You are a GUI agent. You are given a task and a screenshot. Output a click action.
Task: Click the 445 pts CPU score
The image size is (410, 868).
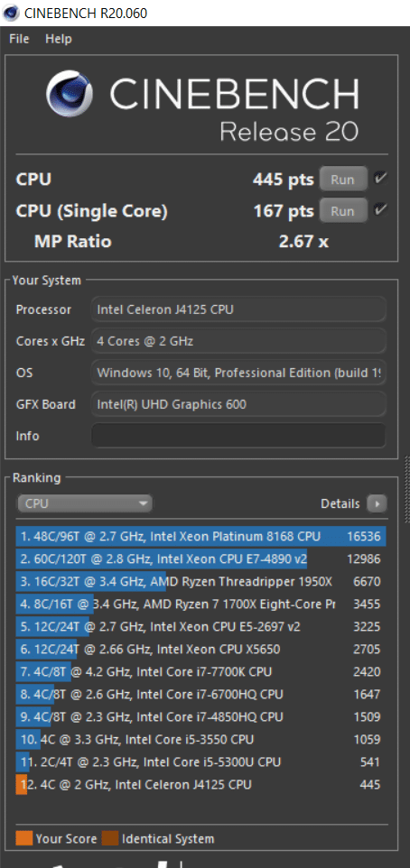coord(284,180)
